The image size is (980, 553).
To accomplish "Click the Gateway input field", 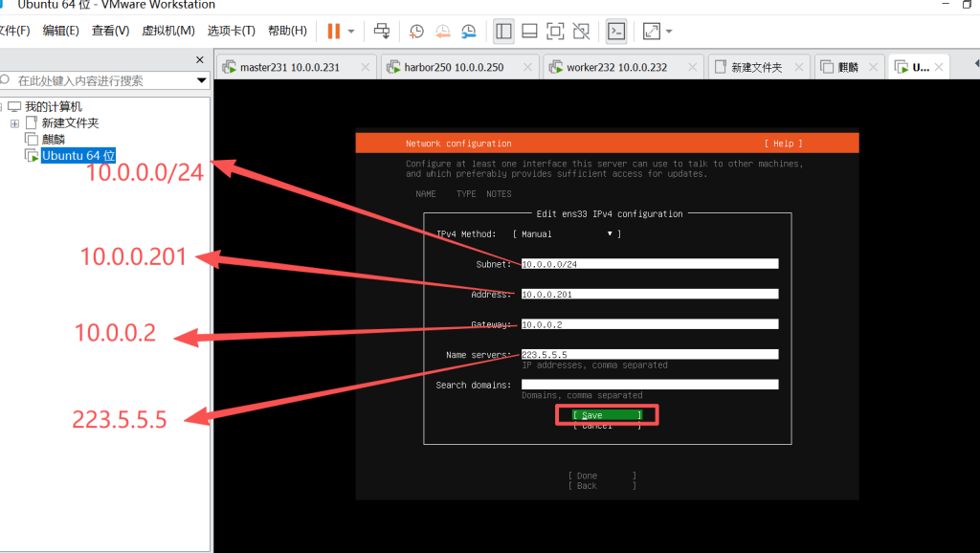I will click(650, 324).
